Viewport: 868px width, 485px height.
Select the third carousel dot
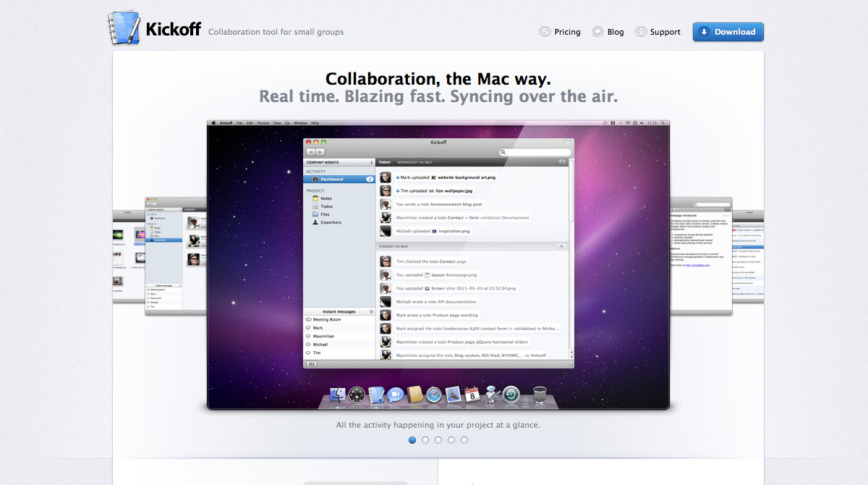point(438,439)
